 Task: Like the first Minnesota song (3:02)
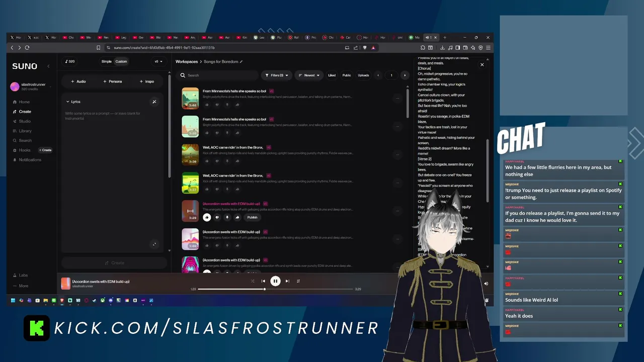coord(207,105)
